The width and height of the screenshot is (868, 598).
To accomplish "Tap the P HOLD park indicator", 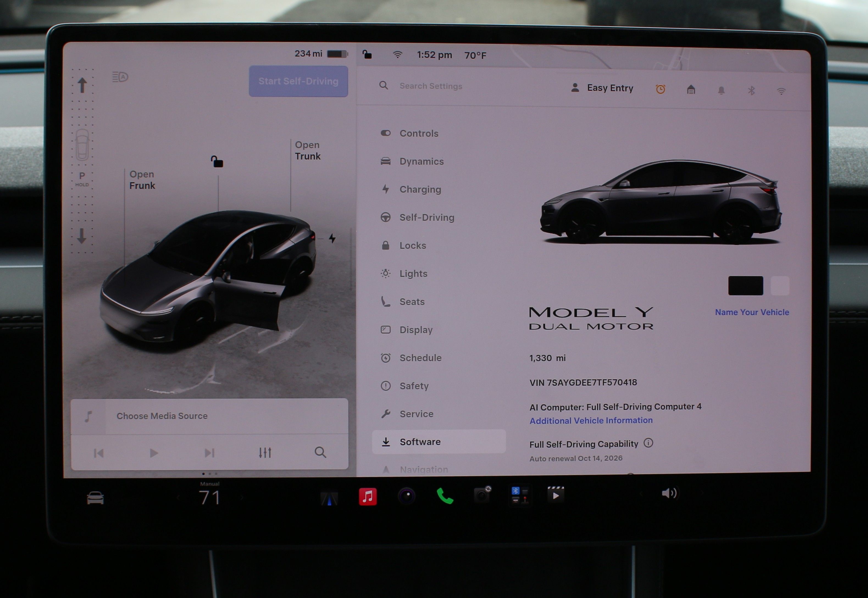I will 82,179.
